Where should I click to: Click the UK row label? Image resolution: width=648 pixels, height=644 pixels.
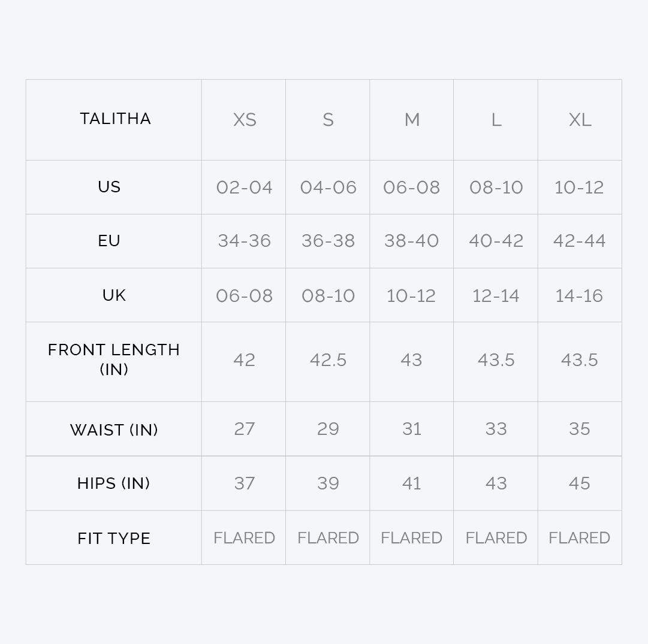coord(114,295)
